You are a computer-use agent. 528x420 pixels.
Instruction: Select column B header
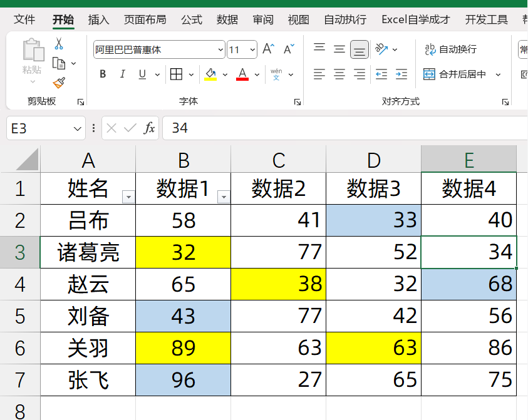click(x=184, y=160)
